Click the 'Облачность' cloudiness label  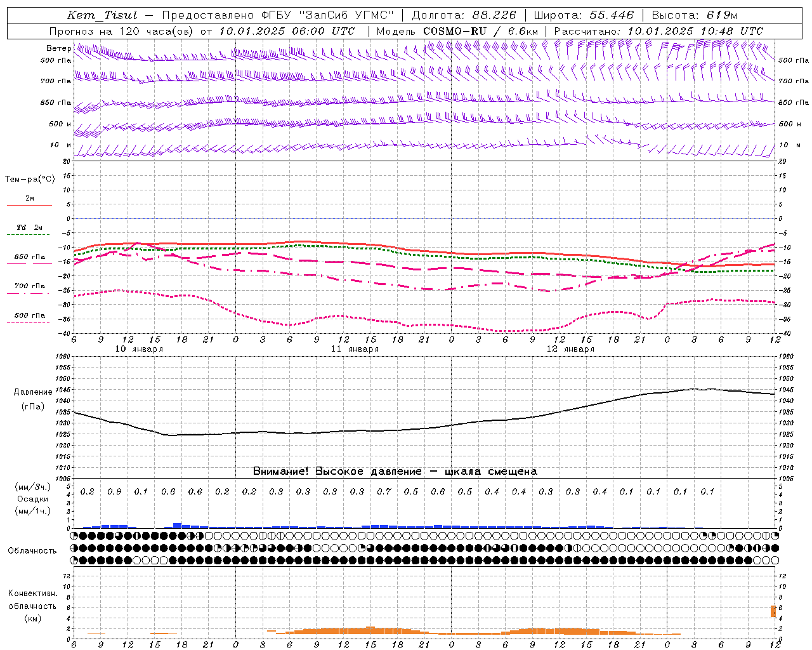coord(32,551)
